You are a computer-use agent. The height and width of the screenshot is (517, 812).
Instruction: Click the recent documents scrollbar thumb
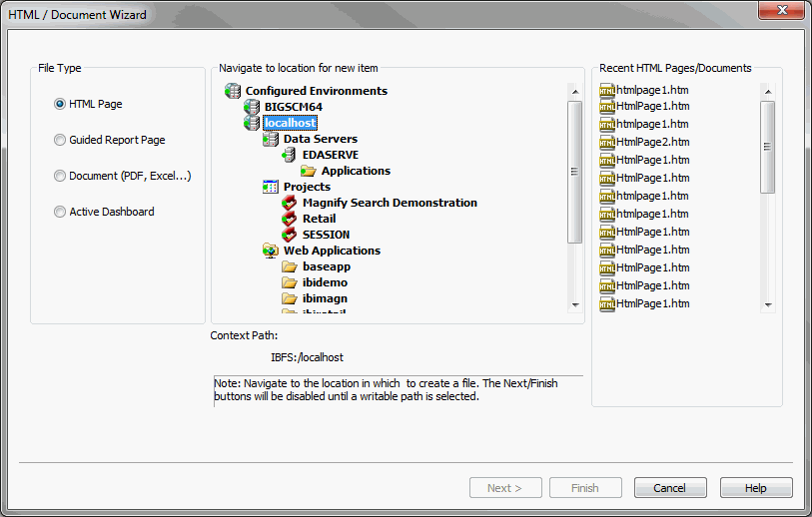coord(768,147)
